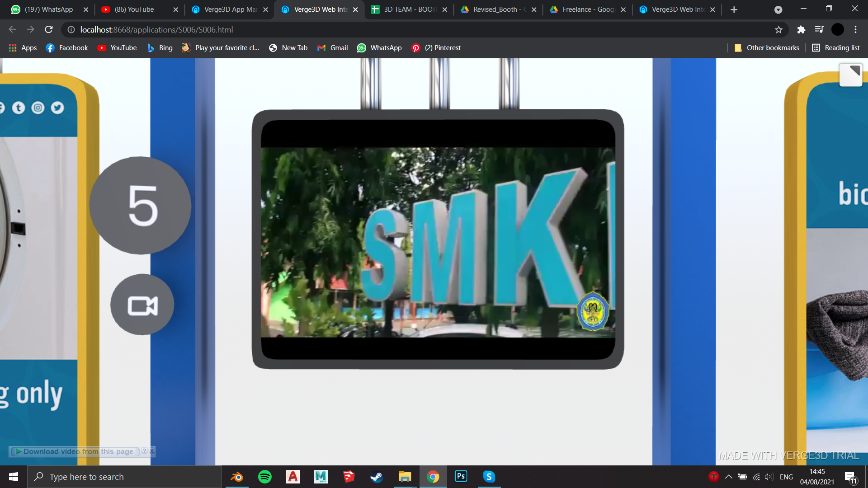The height and width of the screenshot is (488, 868).
Task: Open the YouTube bookmark
Action: coord(117,48)
